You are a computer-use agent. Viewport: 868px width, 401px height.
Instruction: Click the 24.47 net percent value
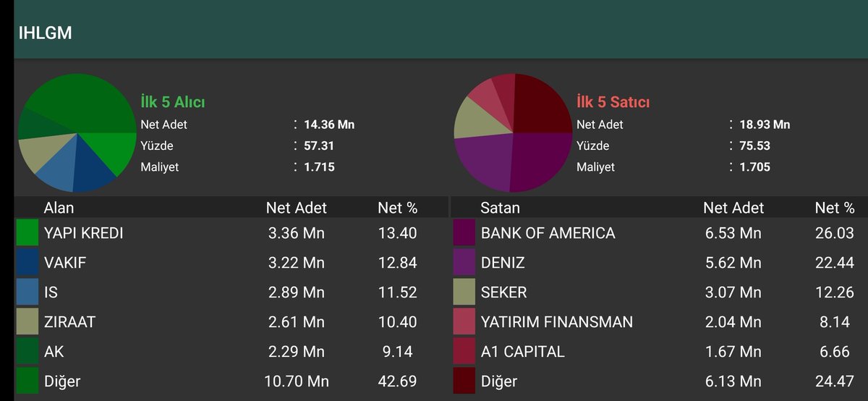[835, 381]
